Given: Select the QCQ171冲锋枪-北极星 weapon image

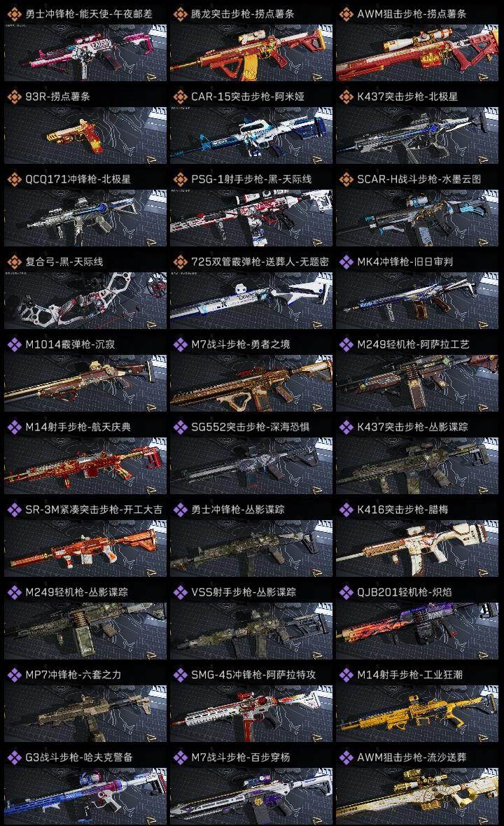Looking at the screenshot, I should 85,218.
